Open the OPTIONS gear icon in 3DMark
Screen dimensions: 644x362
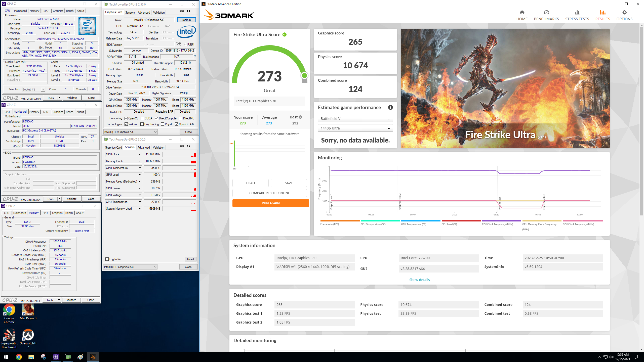tap(624, 12)
